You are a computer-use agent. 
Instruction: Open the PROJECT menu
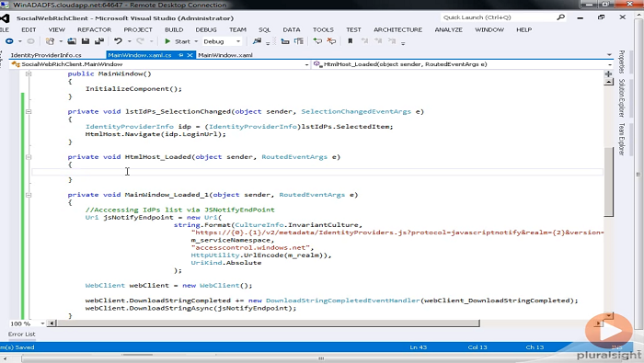138,29
